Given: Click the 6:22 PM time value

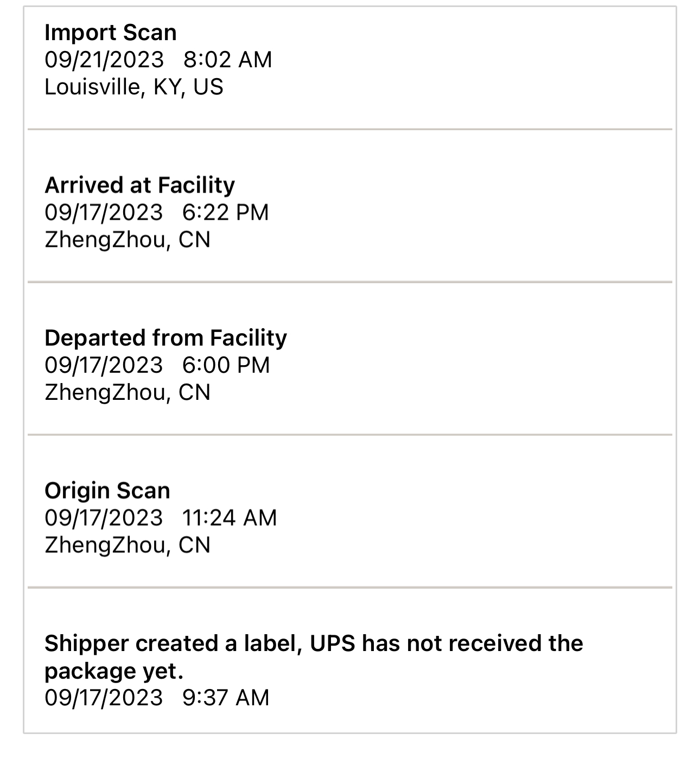Looking at the screenshot, I should click(226, 213).
